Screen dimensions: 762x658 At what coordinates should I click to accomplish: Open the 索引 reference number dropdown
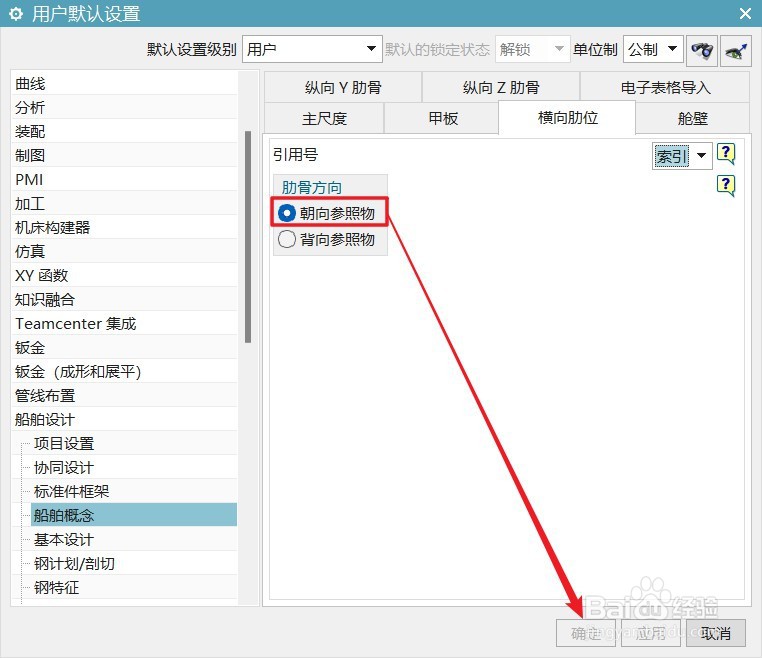[x=682, y=156]
